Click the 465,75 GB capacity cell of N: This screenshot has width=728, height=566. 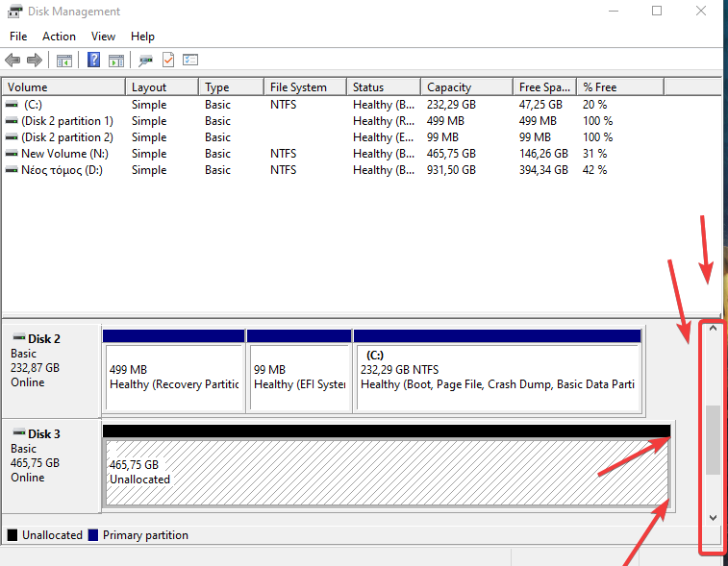coord(451,154)
